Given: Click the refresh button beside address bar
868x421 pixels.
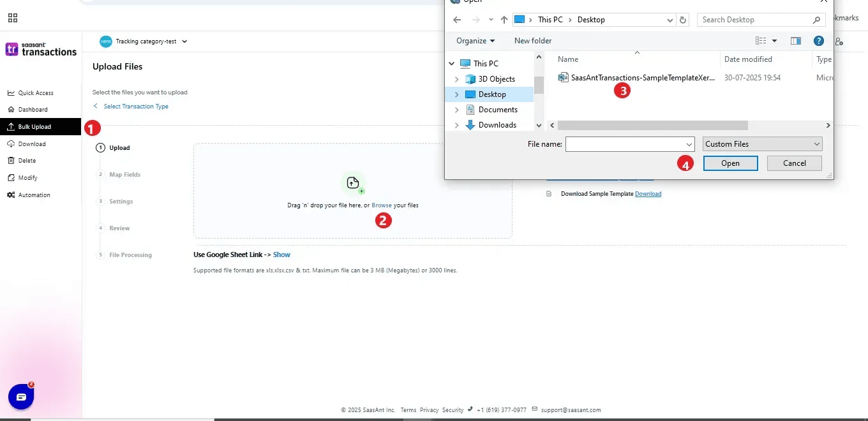Looking at the screenshot, I should (684, 20).
